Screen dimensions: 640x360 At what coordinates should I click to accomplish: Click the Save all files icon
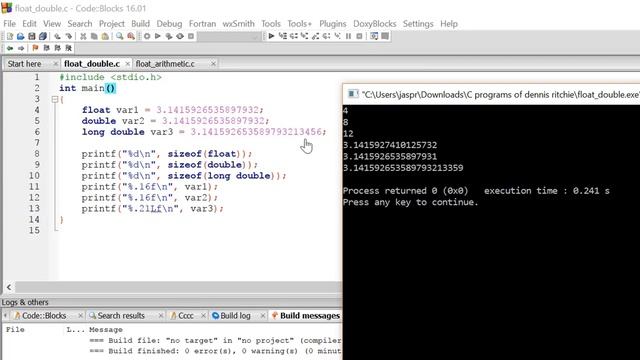[42, 36]
